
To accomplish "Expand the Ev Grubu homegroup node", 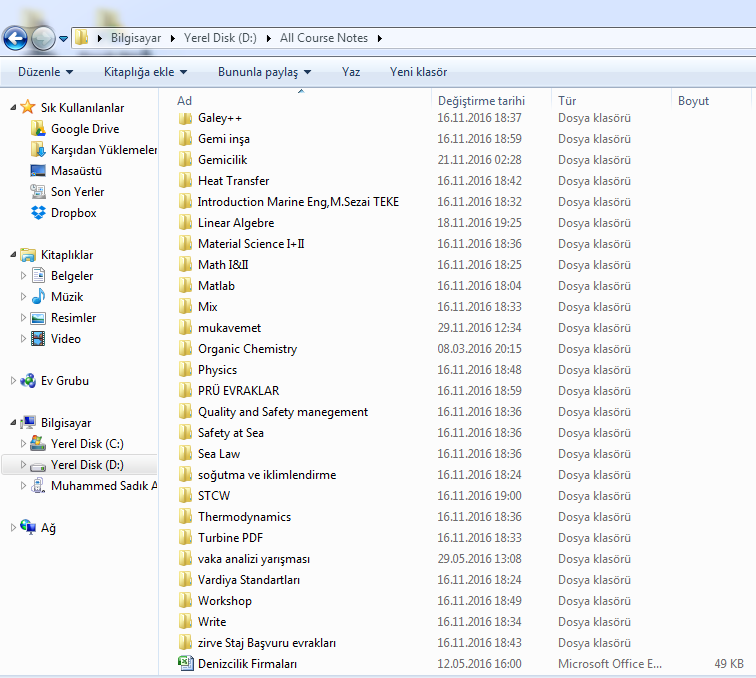I will click(12, 381).
